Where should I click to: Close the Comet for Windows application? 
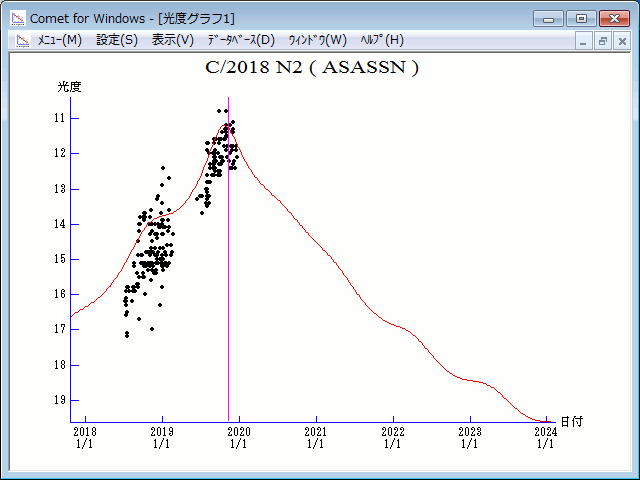coord(614,19)
